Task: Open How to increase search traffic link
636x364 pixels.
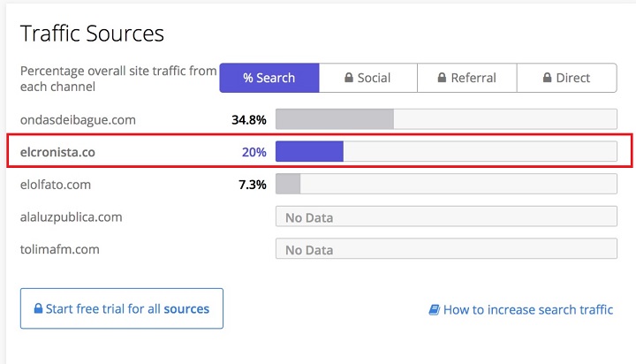Action: [x=527, y=310]
